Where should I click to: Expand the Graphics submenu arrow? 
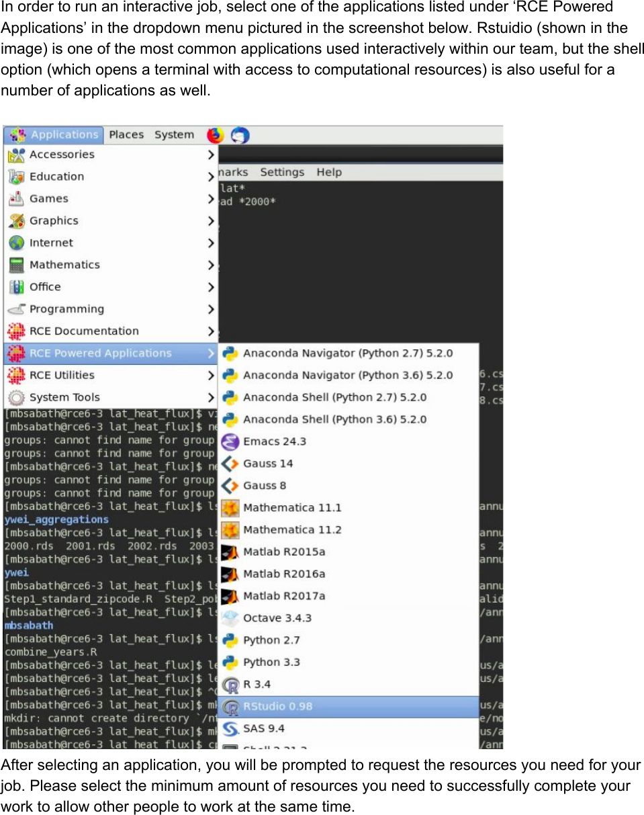[x=211, y=221]
